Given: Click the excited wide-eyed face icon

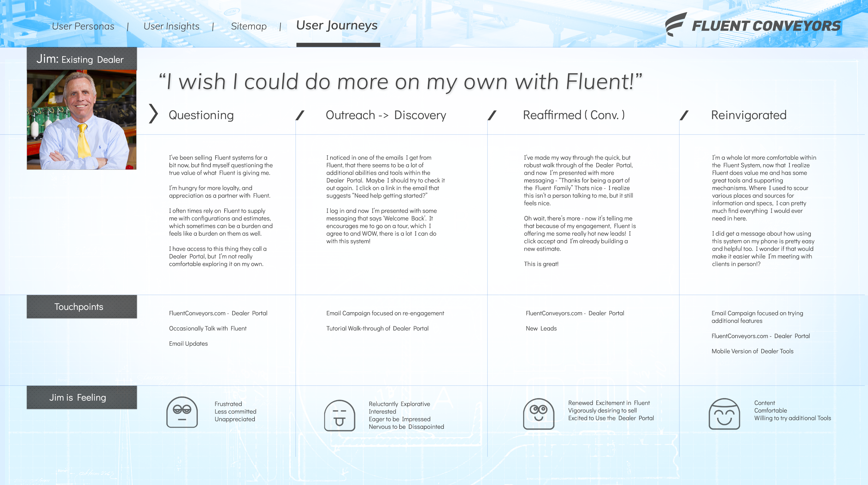Looking at the screenshot, I should tap(538, 414).
